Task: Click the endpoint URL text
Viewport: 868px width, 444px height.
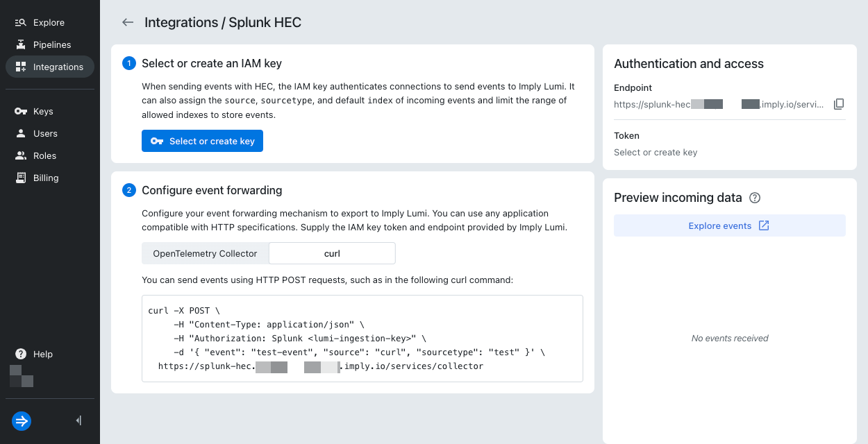Action: tap(719, 104)
